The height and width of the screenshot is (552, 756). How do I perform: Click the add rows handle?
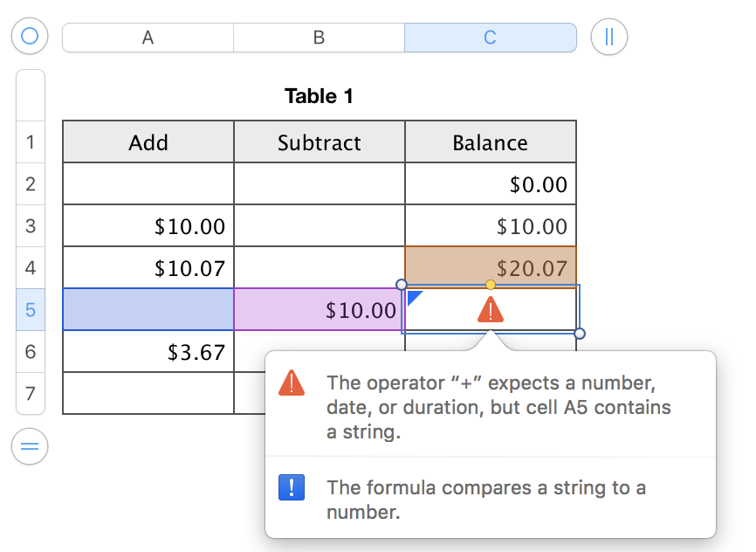click(30, 446)
